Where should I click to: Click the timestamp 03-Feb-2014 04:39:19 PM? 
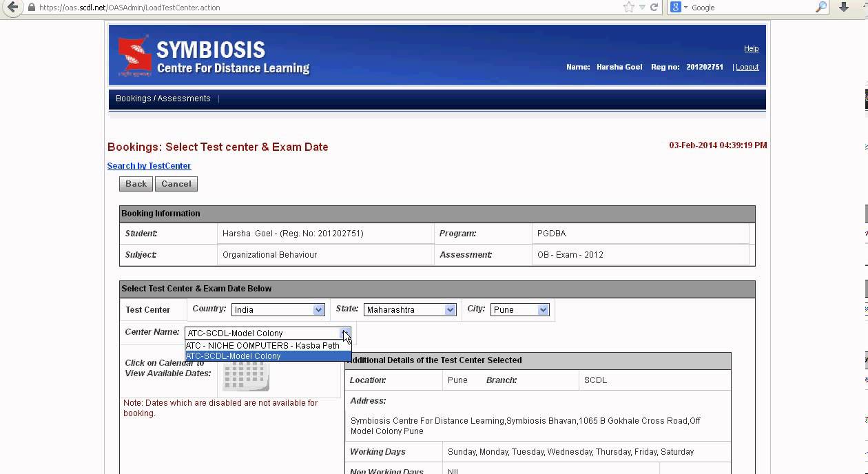[x=718, y=145]
